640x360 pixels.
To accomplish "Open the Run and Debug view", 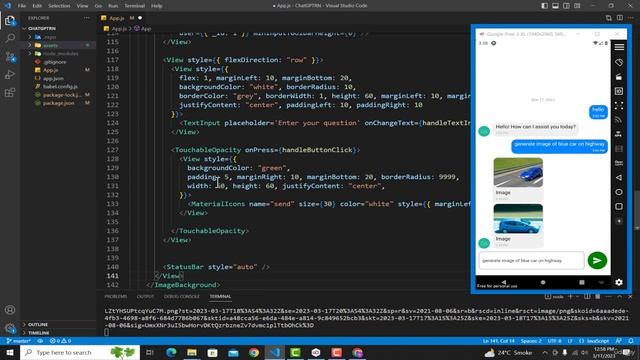I will pyautogui.click(x=10, y=75).
